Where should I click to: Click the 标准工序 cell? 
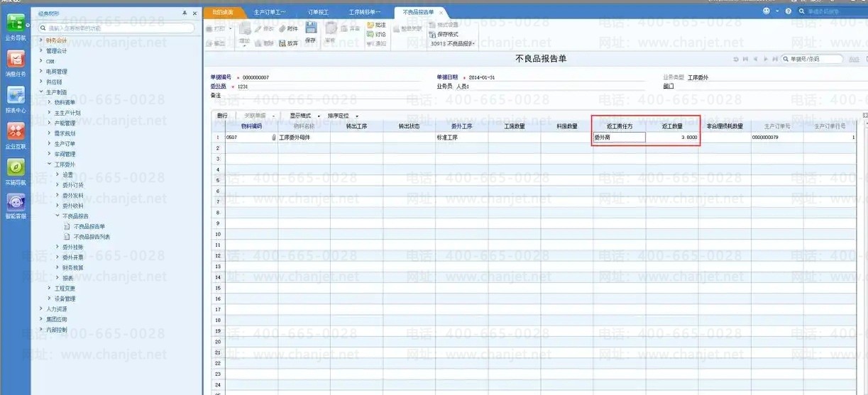pyautogui.click(x=461, y=138)
